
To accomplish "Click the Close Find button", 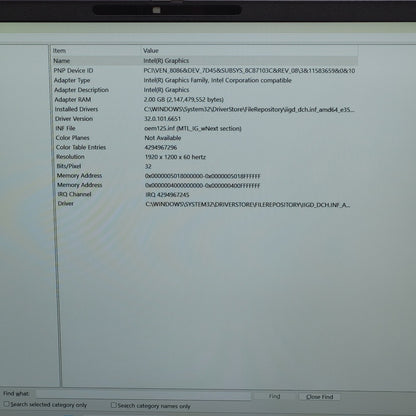I will (319, 397).
